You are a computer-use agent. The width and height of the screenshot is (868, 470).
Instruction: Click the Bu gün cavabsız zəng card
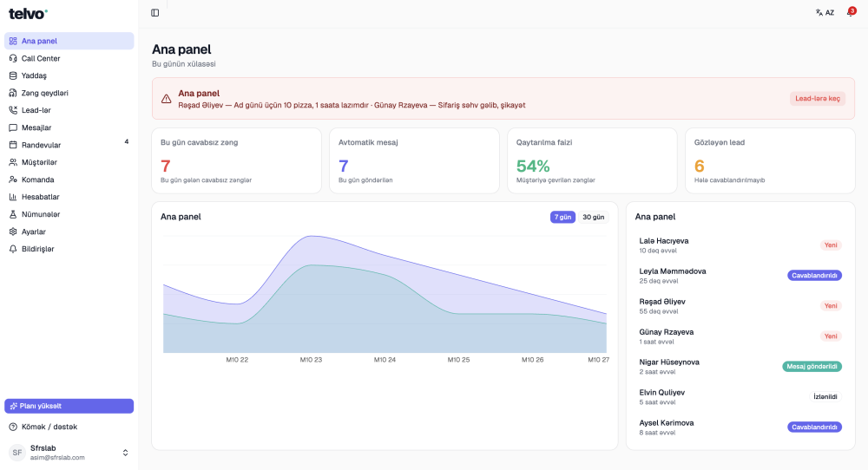pyautogui.click(x=236, y=161)
